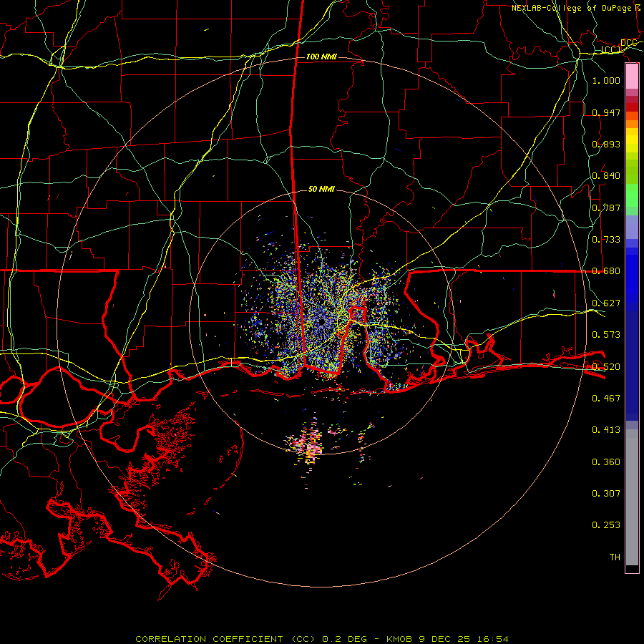Screen dimensions: 644x644
Task: Select the 0.360 scale label
Action: 606,462
